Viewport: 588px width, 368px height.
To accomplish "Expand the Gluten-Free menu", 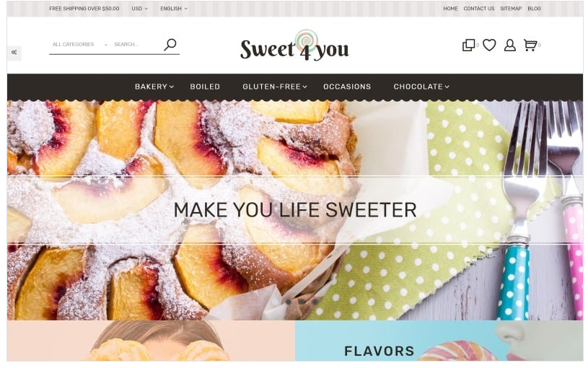I will click(x=275, y=87).
